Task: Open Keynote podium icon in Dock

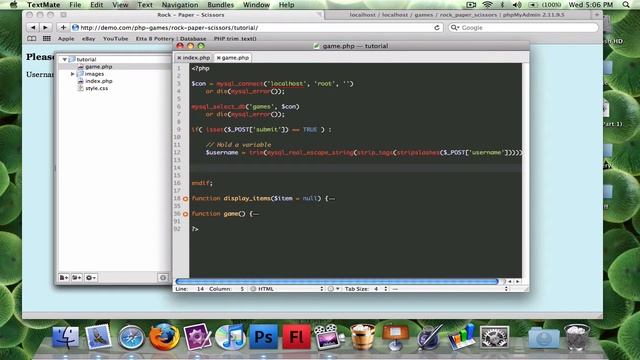Action: pyautogui.click(x=395, y=337)
